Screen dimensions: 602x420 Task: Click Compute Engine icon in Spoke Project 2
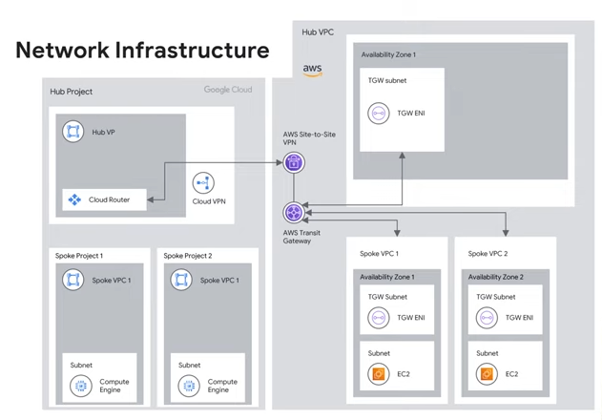click(x=190, y=383)
